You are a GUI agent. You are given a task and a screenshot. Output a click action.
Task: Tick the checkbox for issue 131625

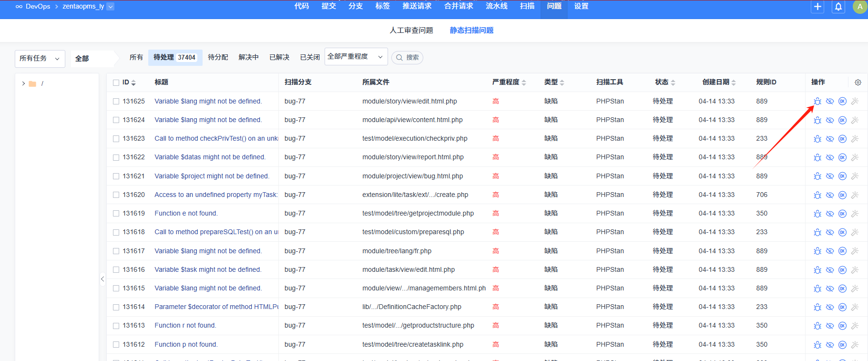(116, 101)
